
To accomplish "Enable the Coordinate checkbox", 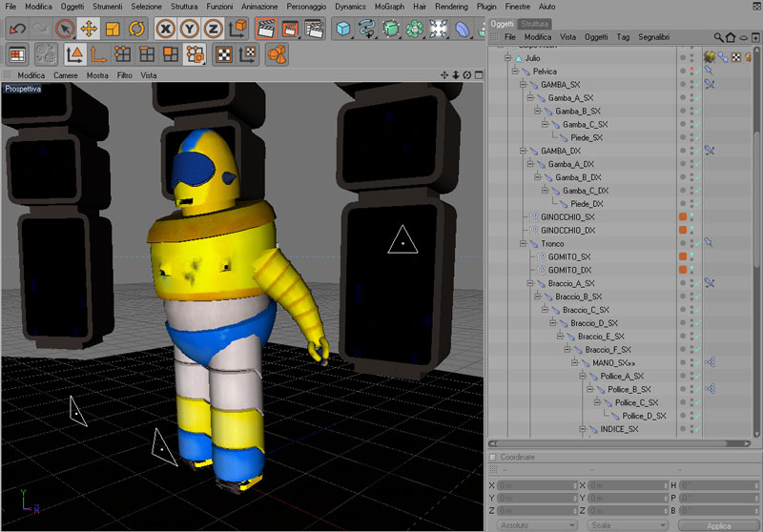I will click(x=493, y=458).
